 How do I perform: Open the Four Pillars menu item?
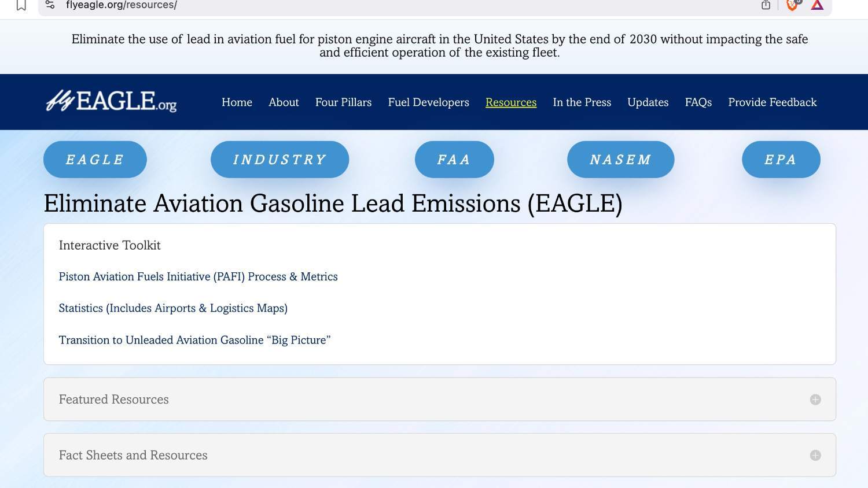[x=343, y=102]
